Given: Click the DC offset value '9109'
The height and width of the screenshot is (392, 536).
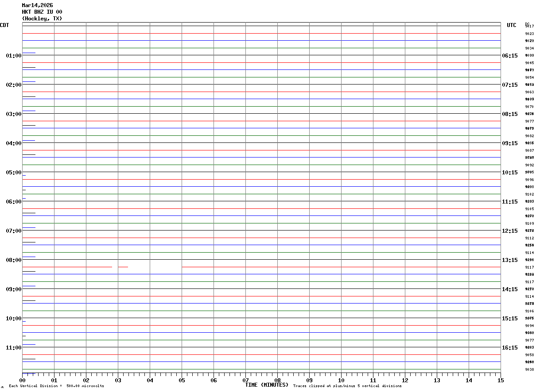Looking at the screenshot, I should click(x=529, y=223).
